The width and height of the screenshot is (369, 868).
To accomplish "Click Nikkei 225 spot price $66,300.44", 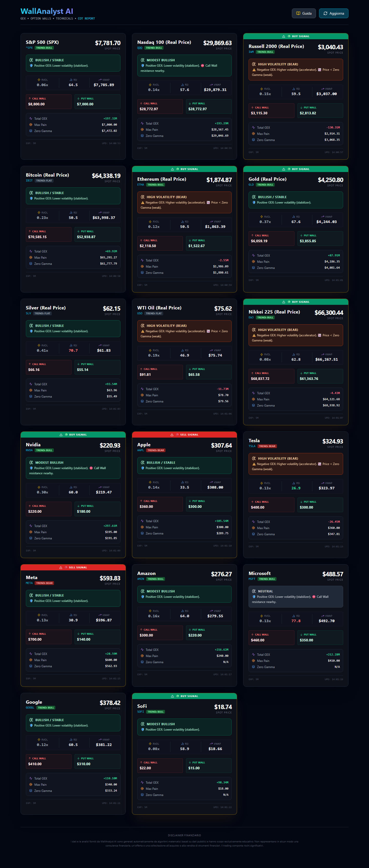I will tap(329, 313).
